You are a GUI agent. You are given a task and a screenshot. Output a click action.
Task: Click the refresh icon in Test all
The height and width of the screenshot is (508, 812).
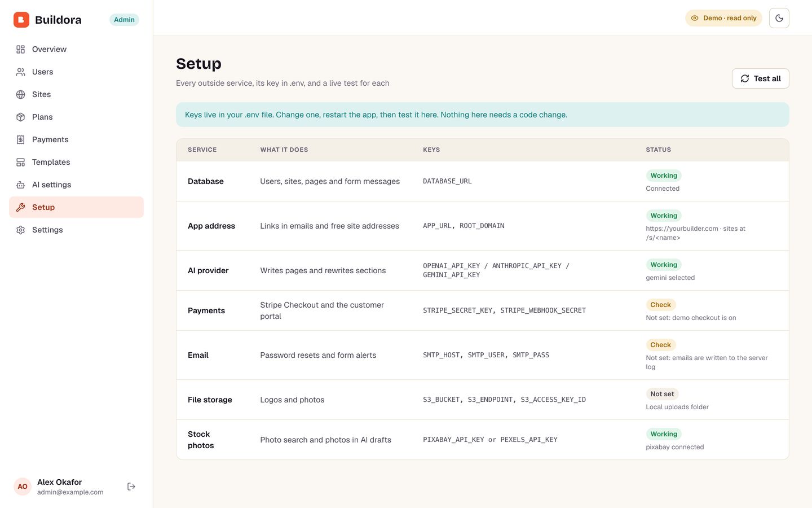point(745,78)
